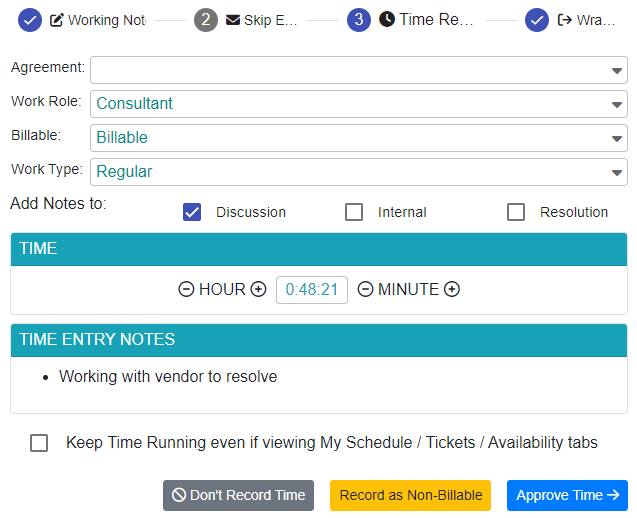
Task: Click the Discussion label text
Action: click(x=251, y=212)
